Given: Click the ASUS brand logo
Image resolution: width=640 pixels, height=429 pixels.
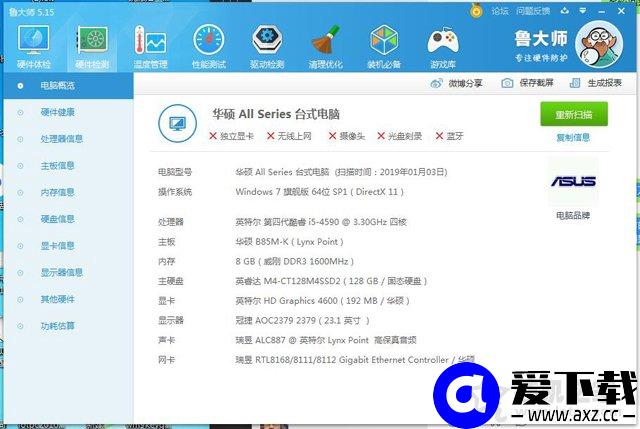Looking at the screenshot, I should [573, 181].
